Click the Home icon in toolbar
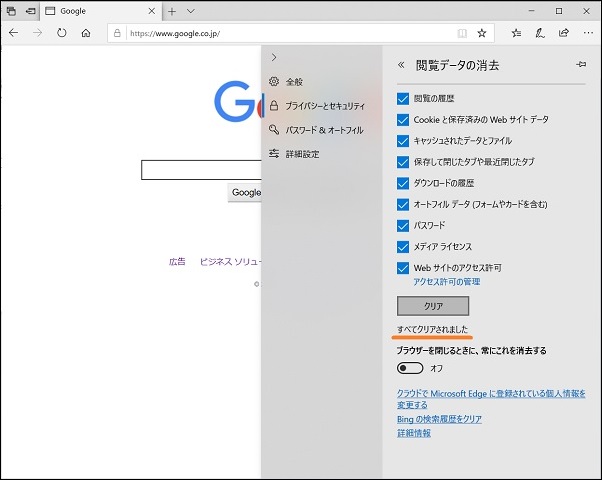 pyautogui.click(x=87, y=33)
